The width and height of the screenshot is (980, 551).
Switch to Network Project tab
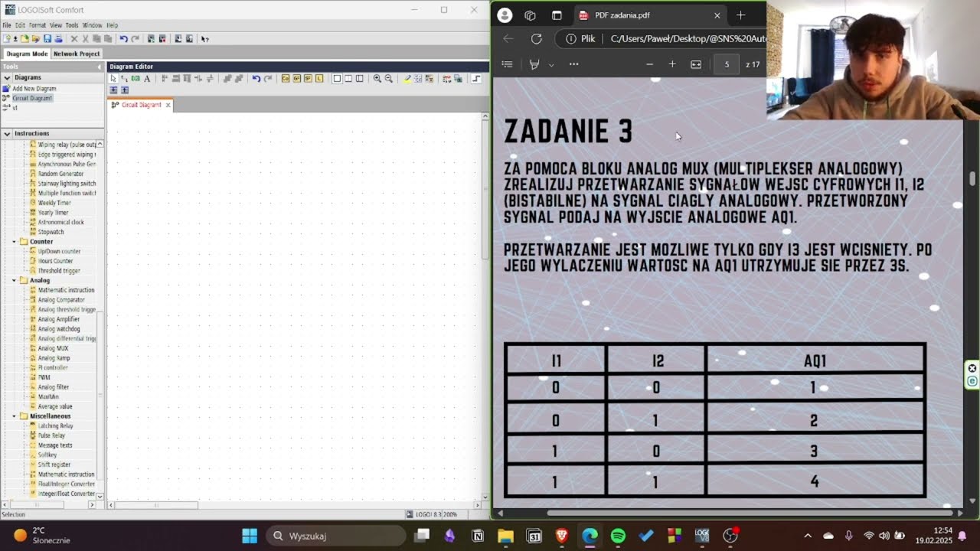77,54
